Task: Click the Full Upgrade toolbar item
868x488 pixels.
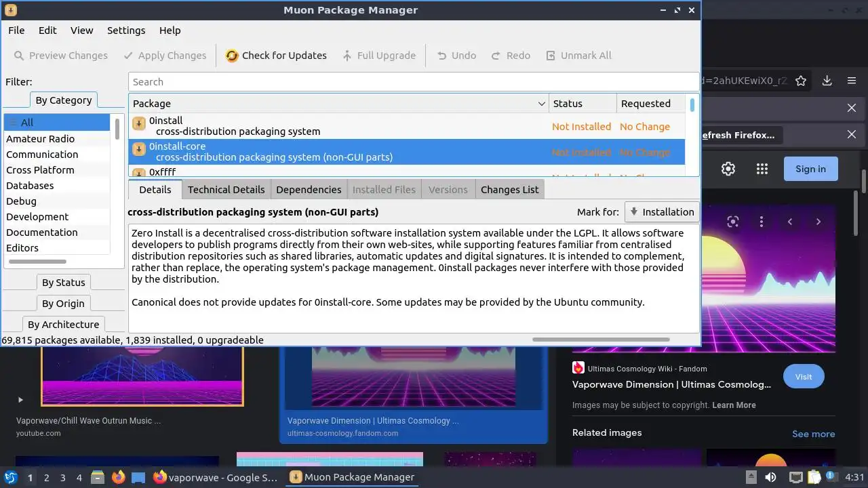Action: 379,56
